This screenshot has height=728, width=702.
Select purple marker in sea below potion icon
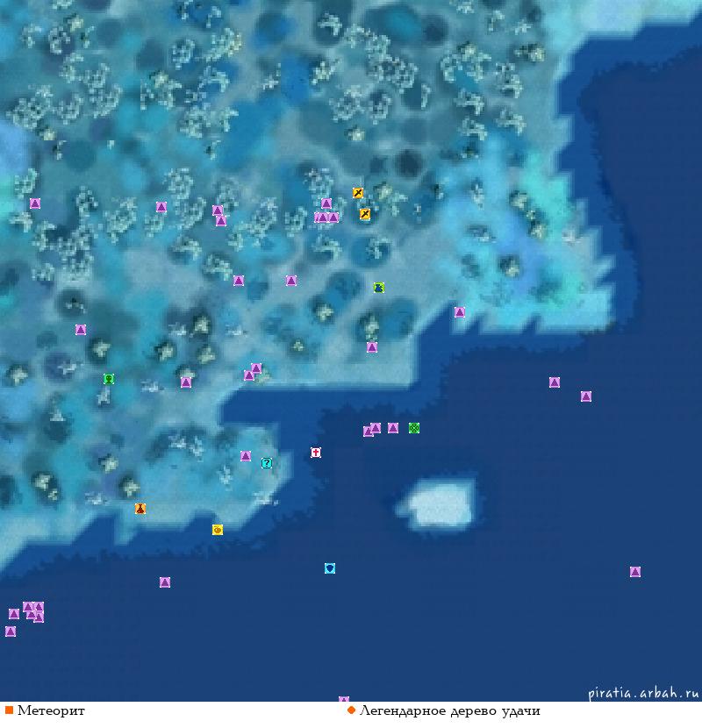[x=164, y=582]
